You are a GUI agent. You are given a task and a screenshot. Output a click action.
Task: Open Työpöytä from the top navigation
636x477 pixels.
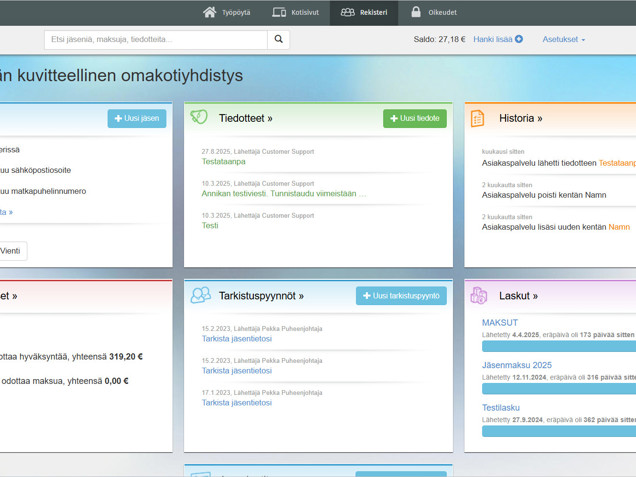pyautogui.click(x=226, y=12)
